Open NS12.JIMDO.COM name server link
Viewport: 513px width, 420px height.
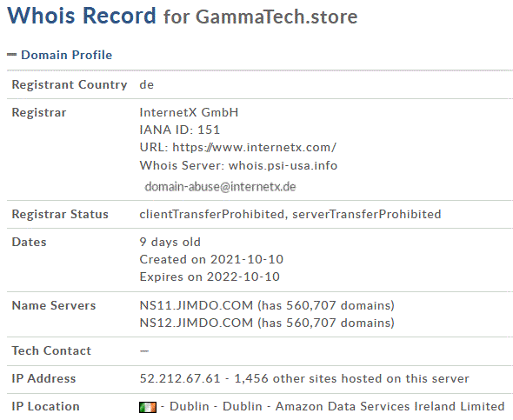(x=197, y=323)
